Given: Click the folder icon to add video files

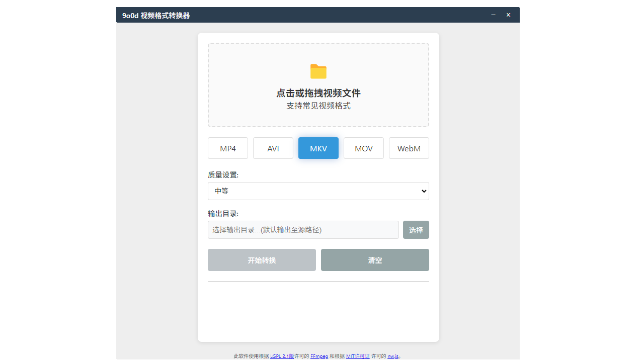Looking at the screenshot, I should click(x=318, y=71).
